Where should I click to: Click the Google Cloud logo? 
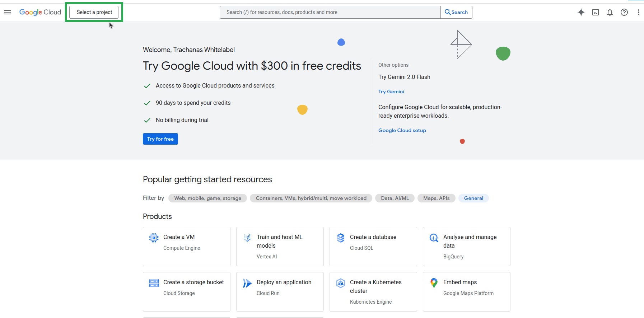point(40,12)
